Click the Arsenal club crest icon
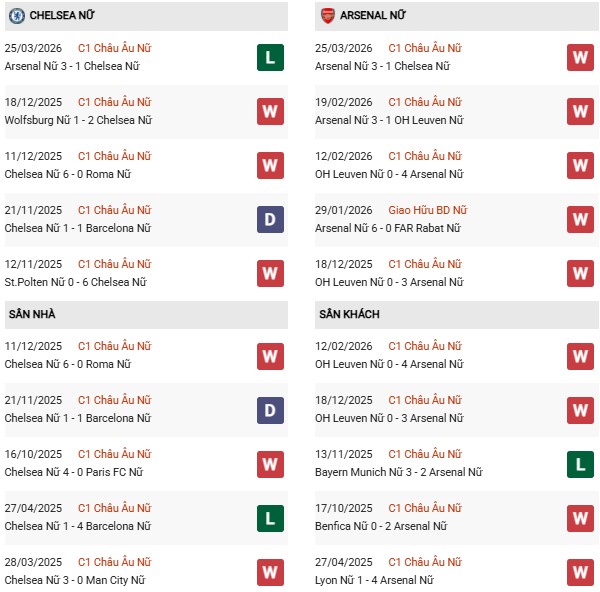The width and height of the screenshot is (600, 592). (x=329, y=16)
